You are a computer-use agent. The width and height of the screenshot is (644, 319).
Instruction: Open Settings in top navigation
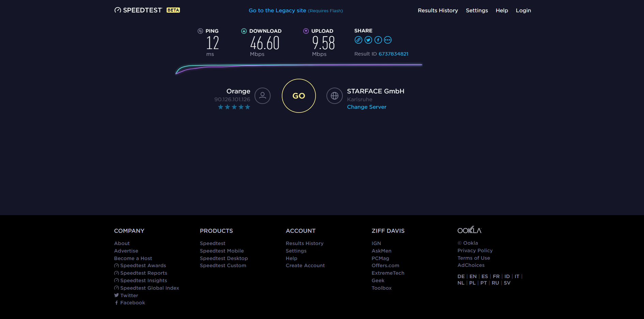point(477,11)
